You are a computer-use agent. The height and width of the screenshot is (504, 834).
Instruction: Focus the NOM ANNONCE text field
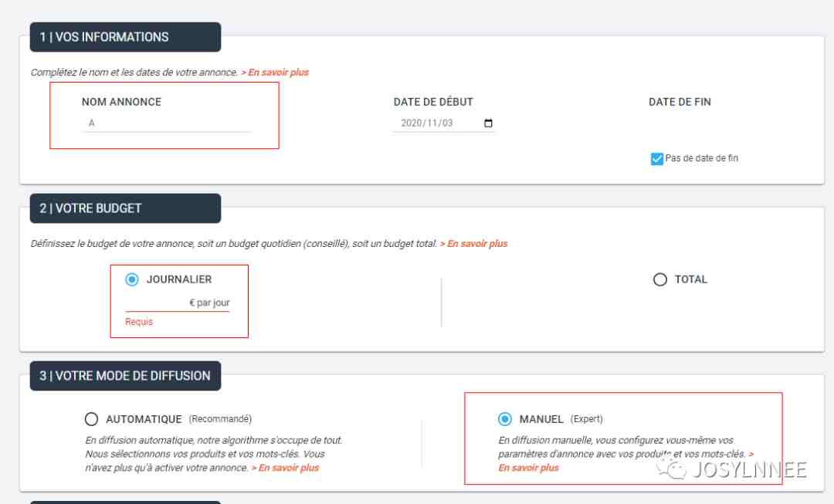pos(167,123)
